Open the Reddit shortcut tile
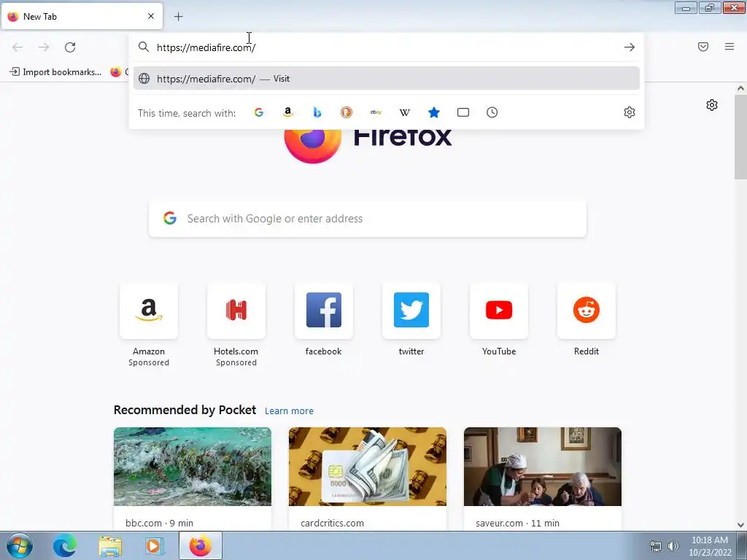 tap(587, 311)
